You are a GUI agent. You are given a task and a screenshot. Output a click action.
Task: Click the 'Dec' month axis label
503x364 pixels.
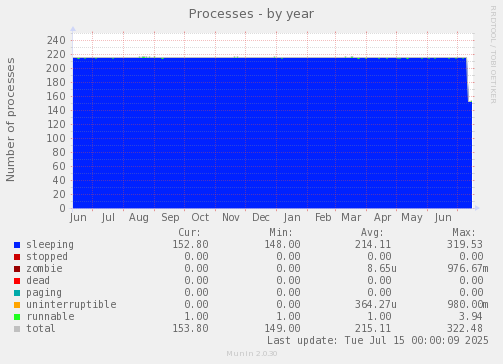(261, 218)
